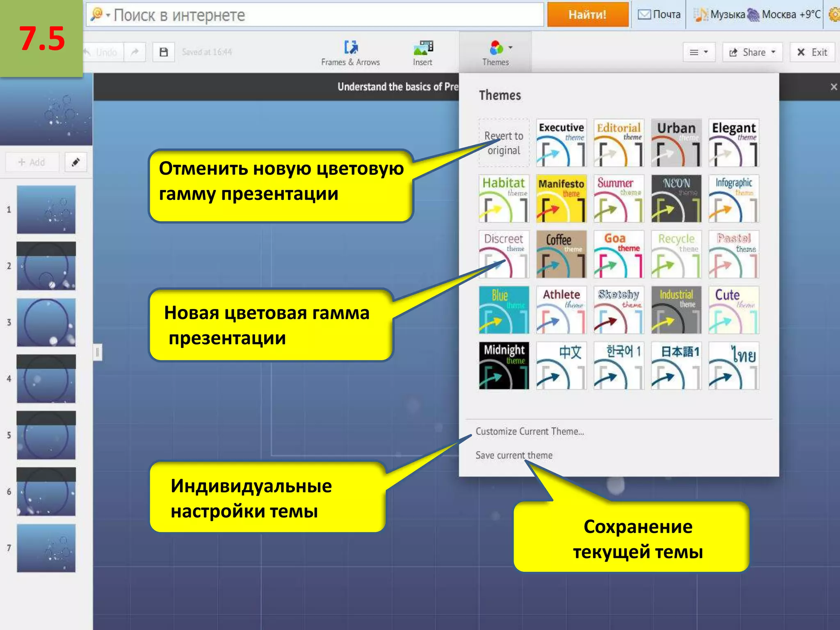The height and width of the screenshot is (630, 840).
Task: Open the Themes color balls icon
Action: point(496,48)
